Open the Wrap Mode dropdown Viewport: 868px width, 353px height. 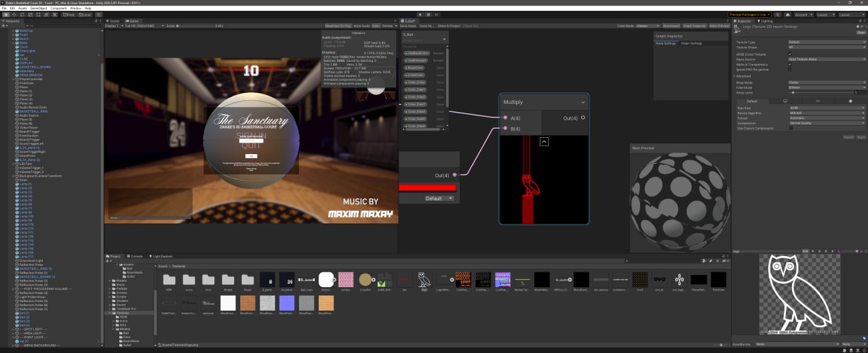[x=827, y=82]
